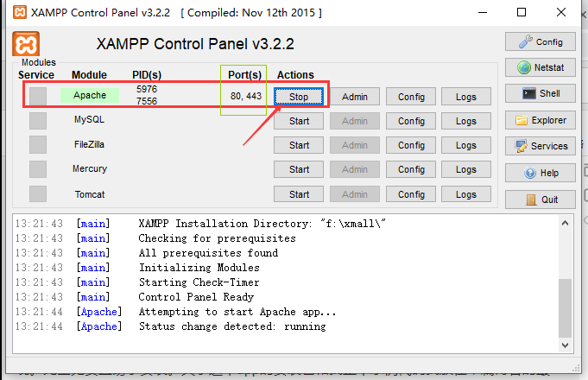Screen dimensions: 588x380
Task: Click the disabled FileZilla Admin button
Action: (355, 145)
